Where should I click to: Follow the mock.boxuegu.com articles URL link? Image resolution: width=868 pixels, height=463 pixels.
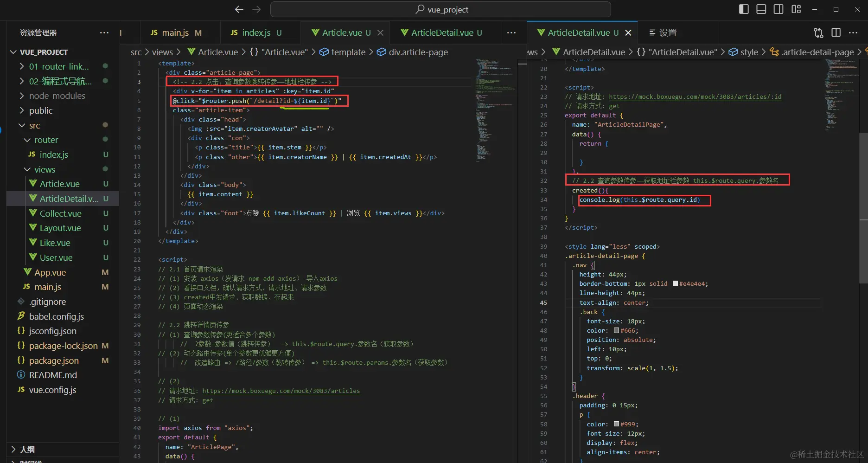(281, 391)
